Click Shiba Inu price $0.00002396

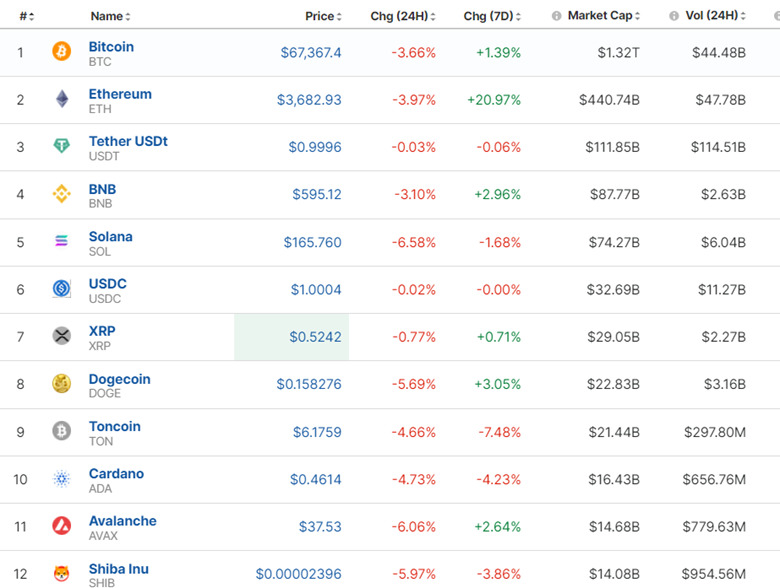[298, 574]
